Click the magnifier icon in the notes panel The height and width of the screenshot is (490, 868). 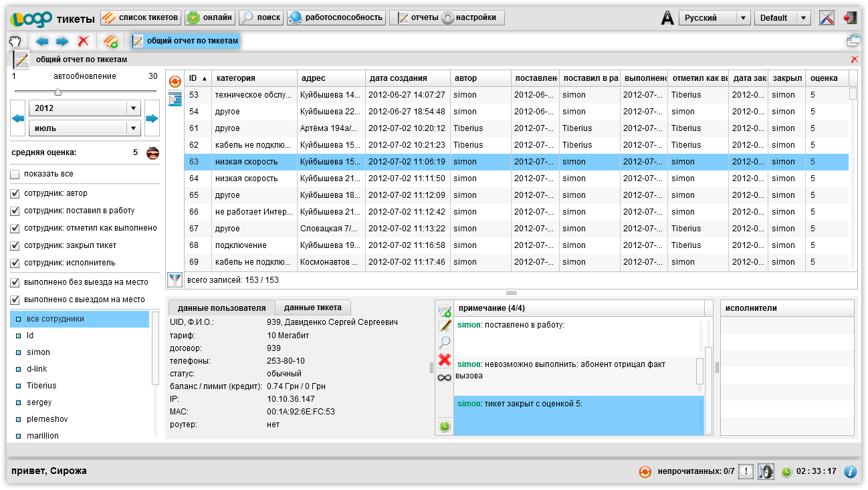pyautogui.click(x=445, y=343)
